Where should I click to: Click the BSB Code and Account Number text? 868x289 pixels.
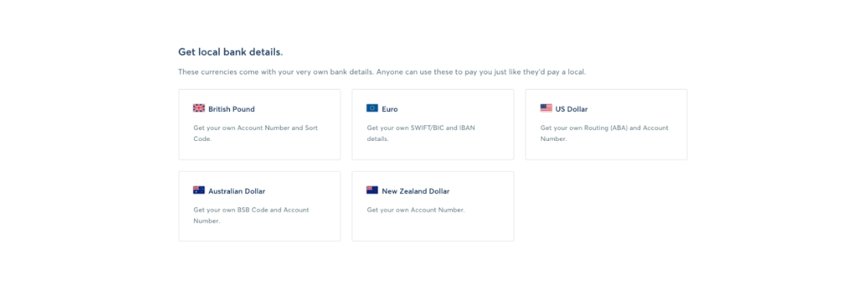click(x=251, y=215)
